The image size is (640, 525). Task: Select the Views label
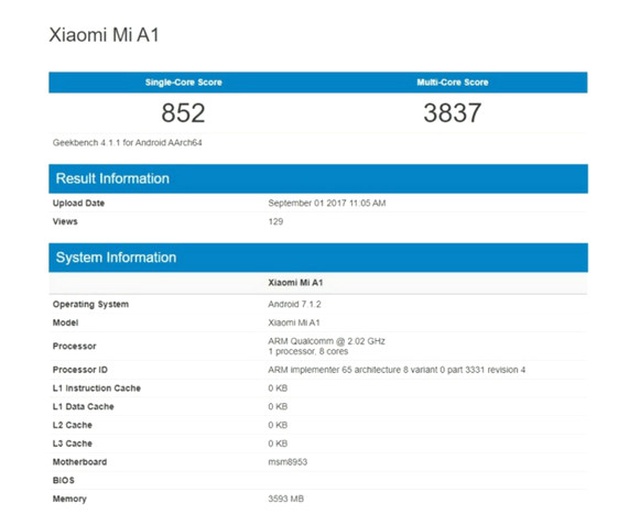(65, 221)
